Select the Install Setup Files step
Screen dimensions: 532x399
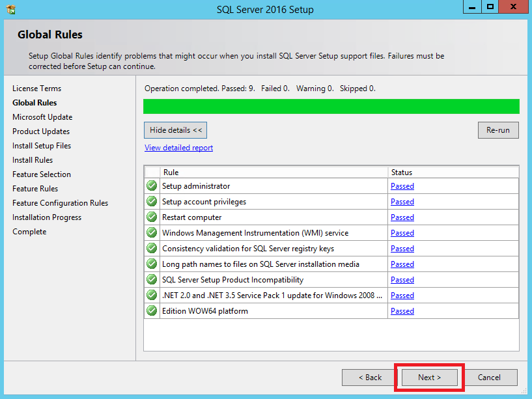[42, 146]
